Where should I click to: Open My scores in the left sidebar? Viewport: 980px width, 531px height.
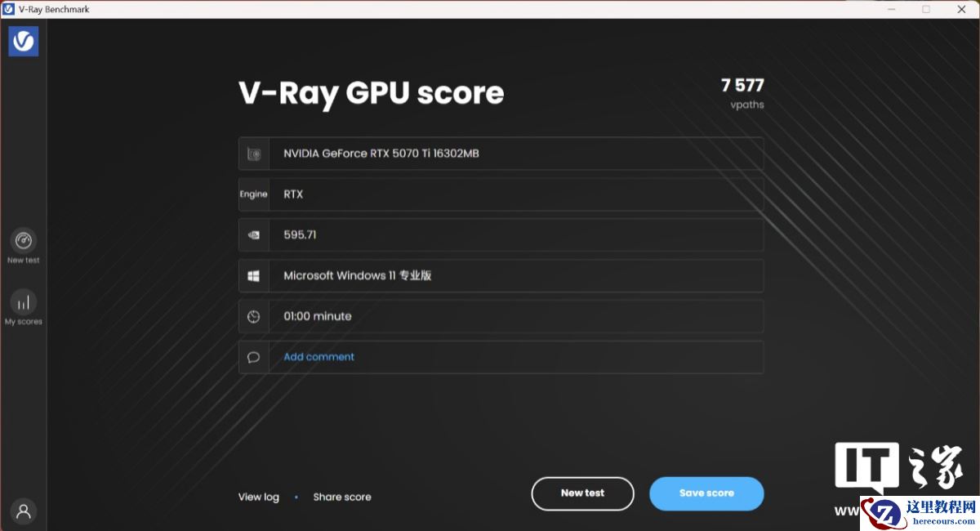point(23,303)
